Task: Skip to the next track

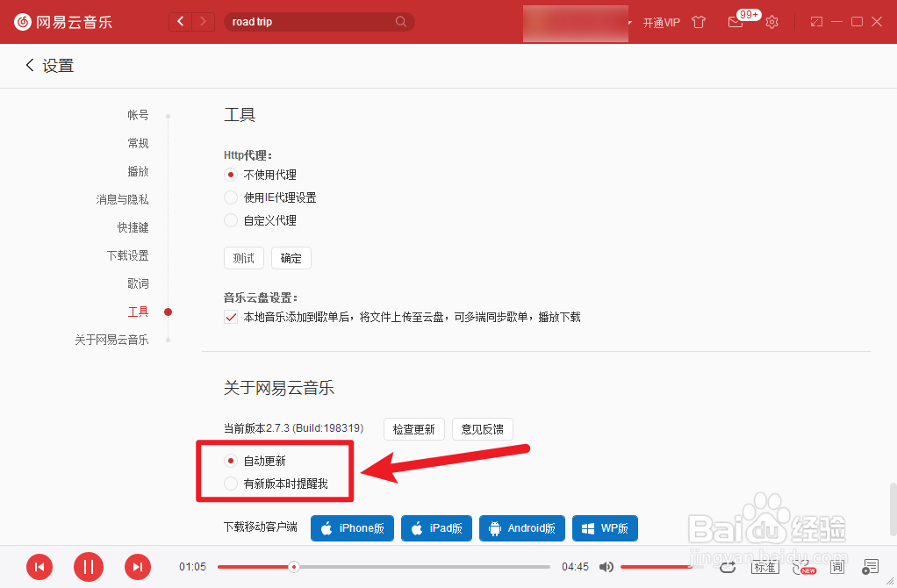Action: tap(138, 567)
